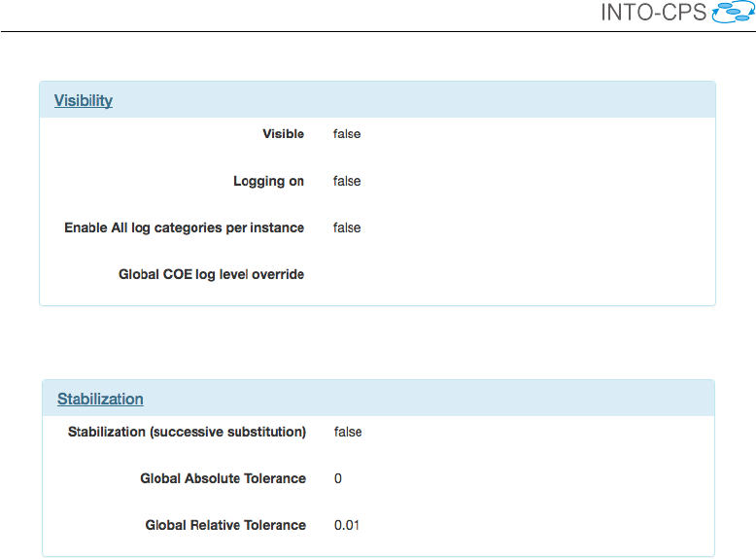Select false value for Enable All log categories

(x=347, y=227)
